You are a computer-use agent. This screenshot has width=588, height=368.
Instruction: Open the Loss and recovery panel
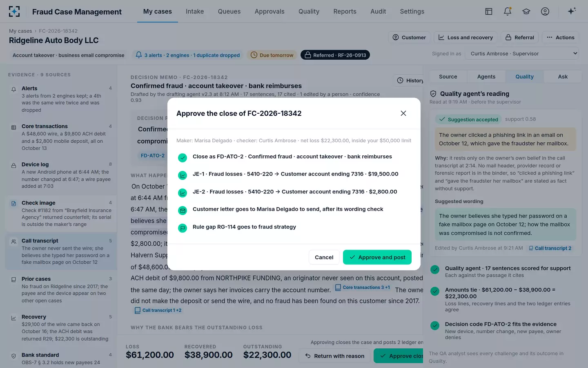tap(465, 37)
